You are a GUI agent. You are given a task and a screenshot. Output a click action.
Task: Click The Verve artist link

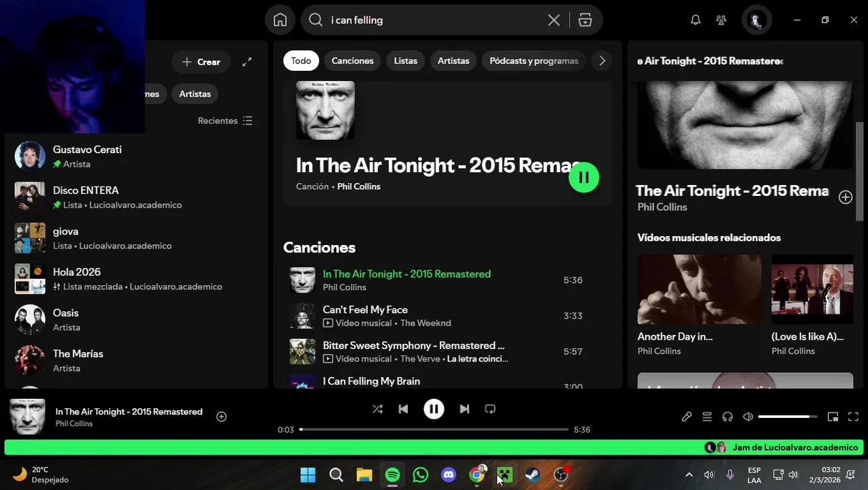pyautogui.click(x=419, y=359)
